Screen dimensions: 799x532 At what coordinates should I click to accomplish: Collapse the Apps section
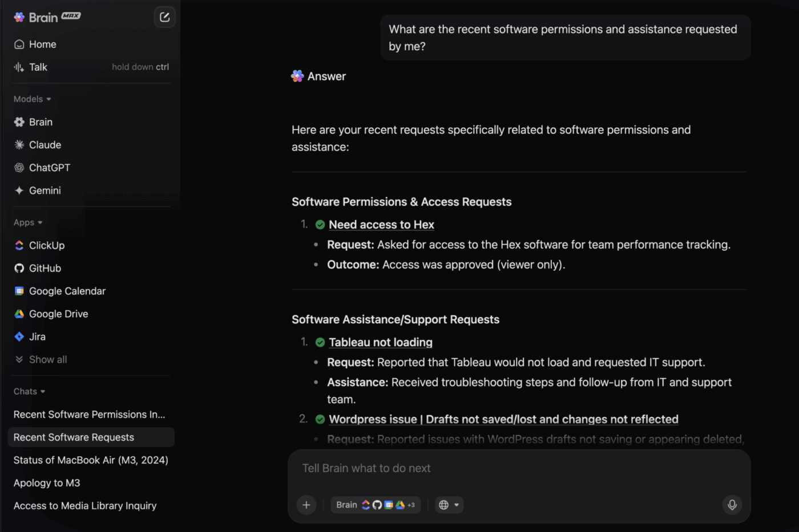[x=27, y=222]
